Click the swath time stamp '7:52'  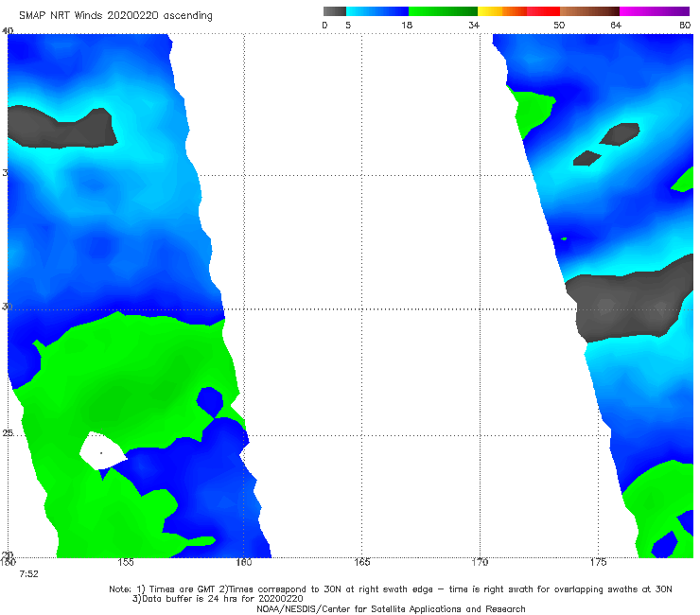[28, 574]
